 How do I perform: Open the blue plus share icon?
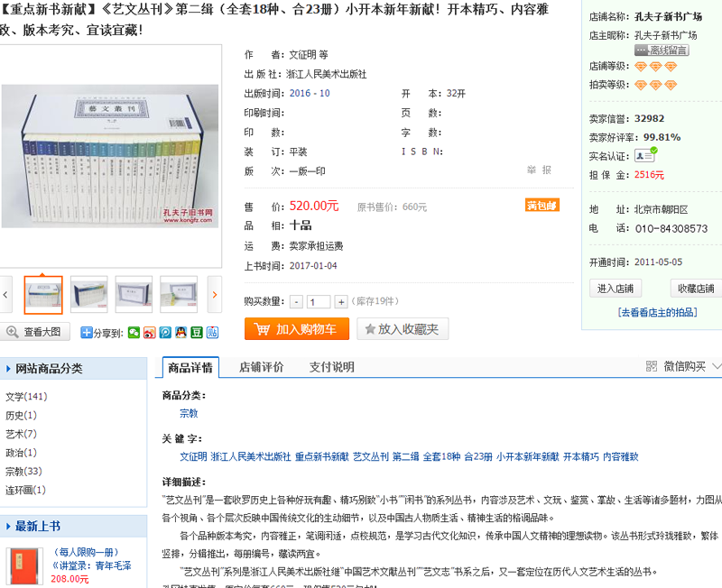coord(86,332)
